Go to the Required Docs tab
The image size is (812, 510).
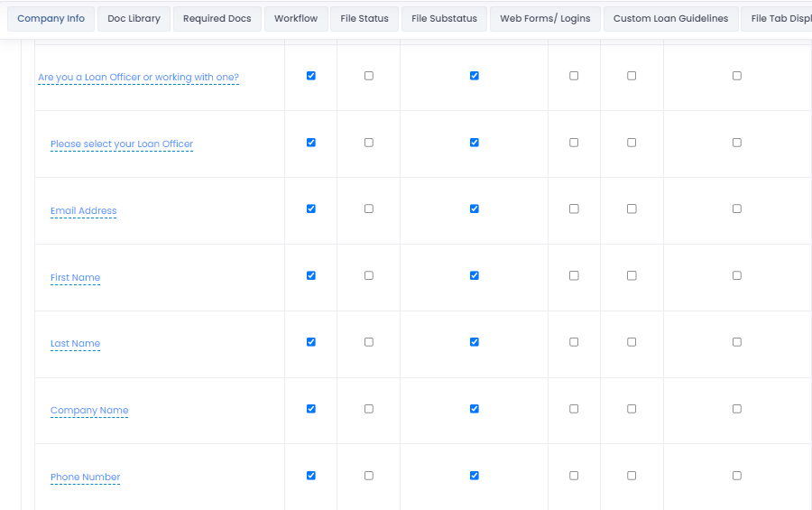[217, 19]
